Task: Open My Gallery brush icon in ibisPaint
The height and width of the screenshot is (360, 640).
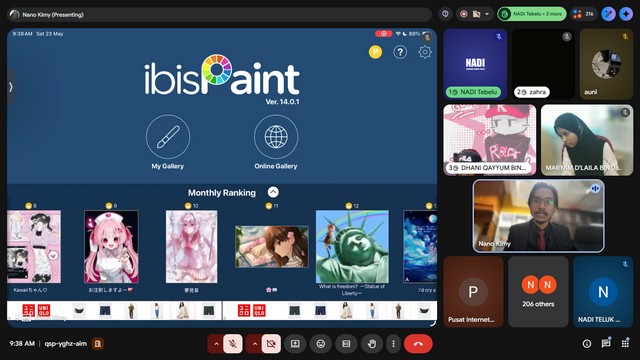Action: point(168,137)
